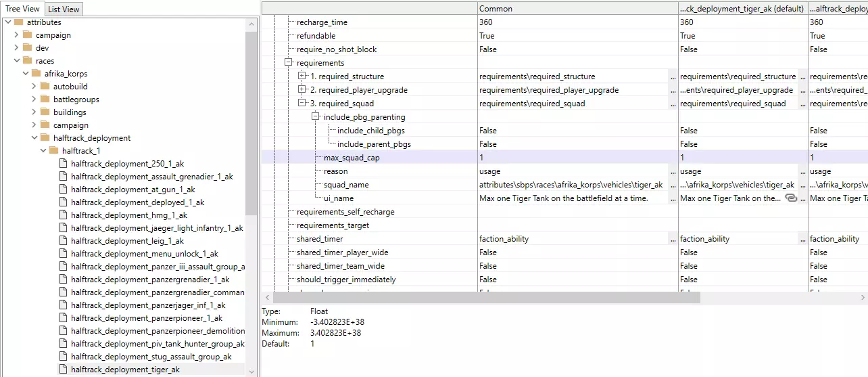Switch to the List View tab

coord(64,9)
